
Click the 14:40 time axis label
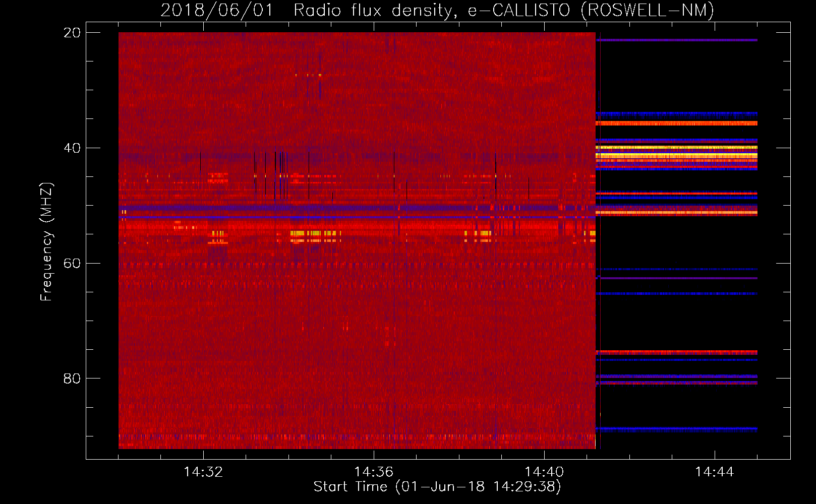click(544, 472)
